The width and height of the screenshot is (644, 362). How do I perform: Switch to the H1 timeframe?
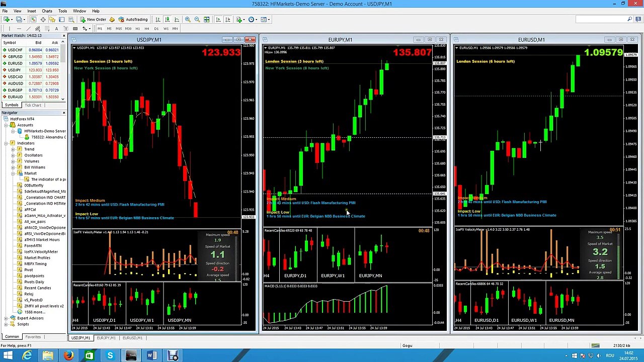point(137,29)
